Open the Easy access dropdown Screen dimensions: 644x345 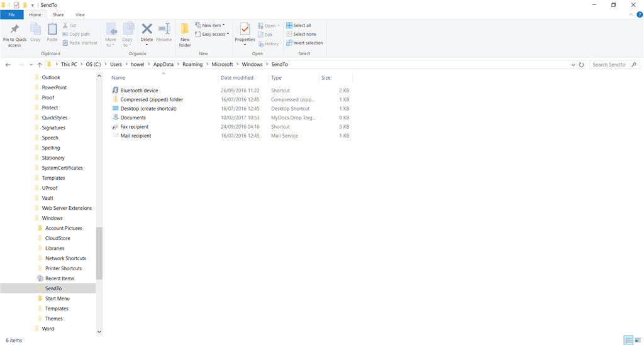click(212, 34)
